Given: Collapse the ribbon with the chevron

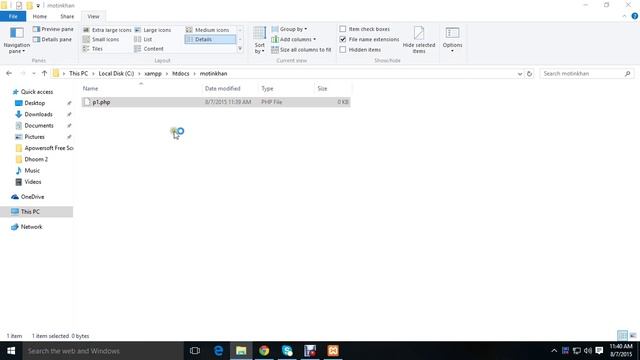Looking at the screenshot, I should pos(624,16).
